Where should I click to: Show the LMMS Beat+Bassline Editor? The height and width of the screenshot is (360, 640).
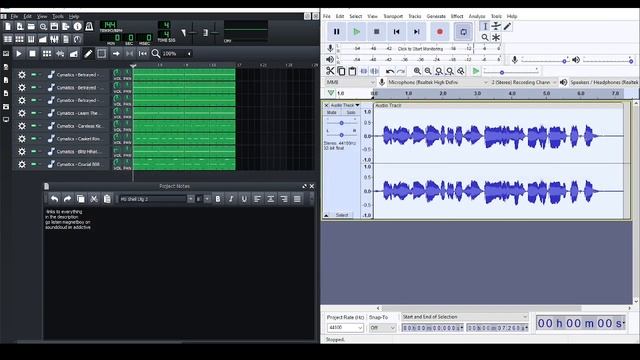(19, 39)
